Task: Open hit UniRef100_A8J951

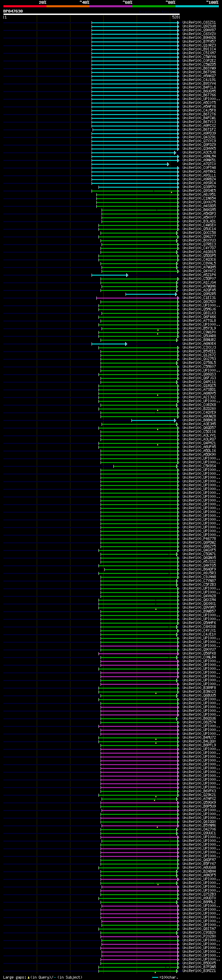Action: click(x=199, y=194)
